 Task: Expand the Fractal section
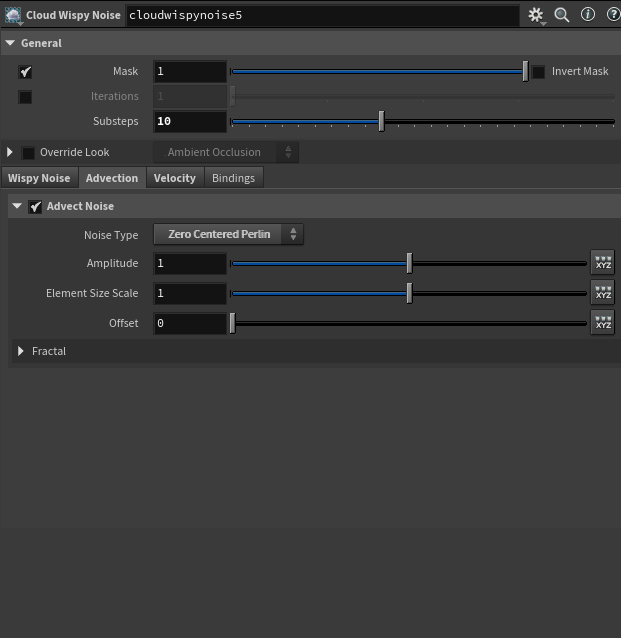pyautogui.click(x=21, y=351)
